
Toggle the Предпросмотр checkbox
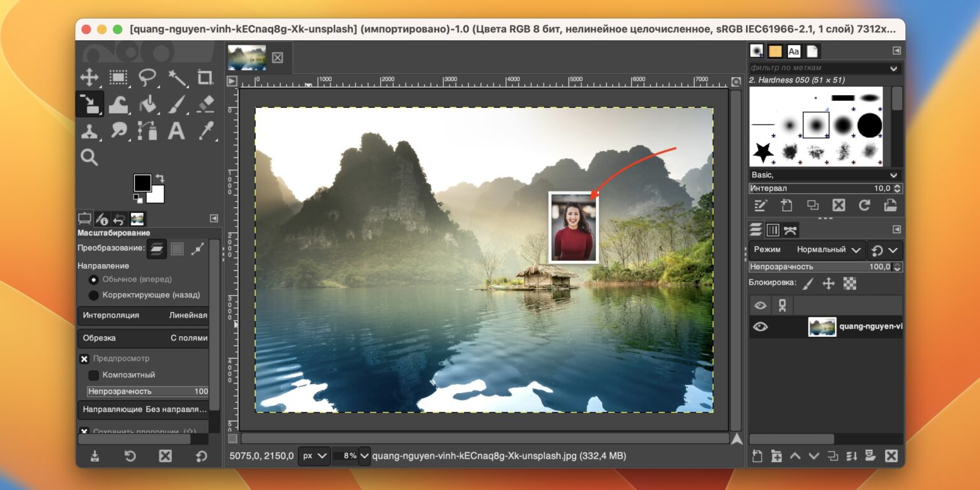click(x=84, y=359)
